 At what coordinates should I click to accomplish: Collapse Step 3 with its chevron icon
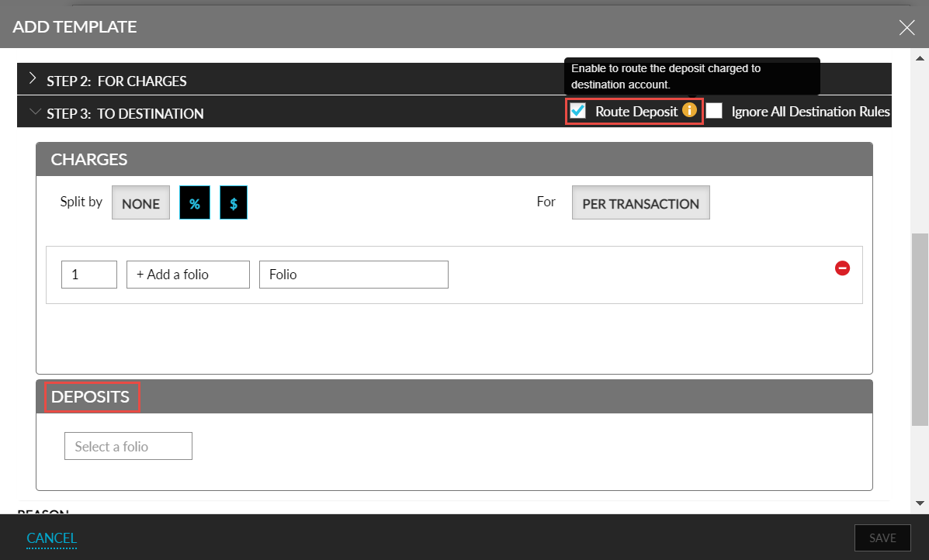click(34, 112)
